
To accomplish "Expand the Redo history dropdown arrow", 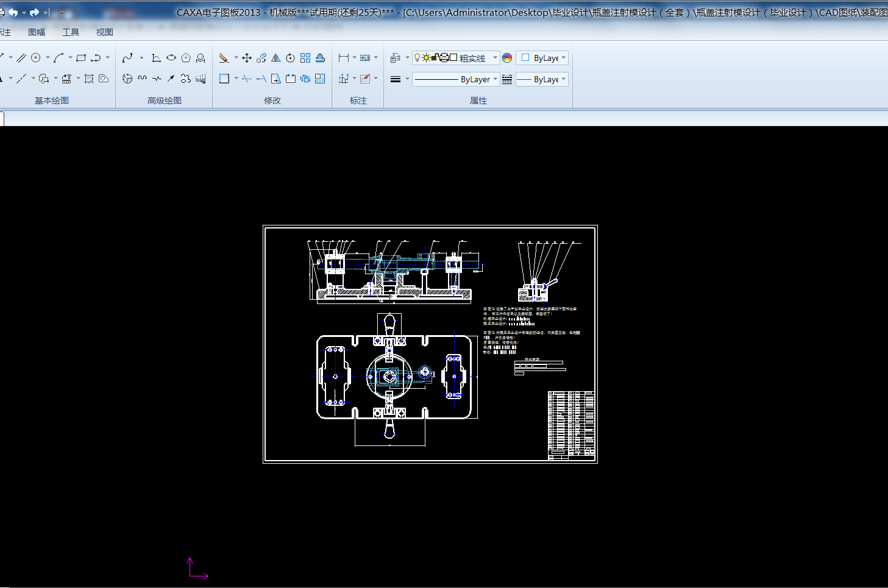I will click(x=46, y=12).
